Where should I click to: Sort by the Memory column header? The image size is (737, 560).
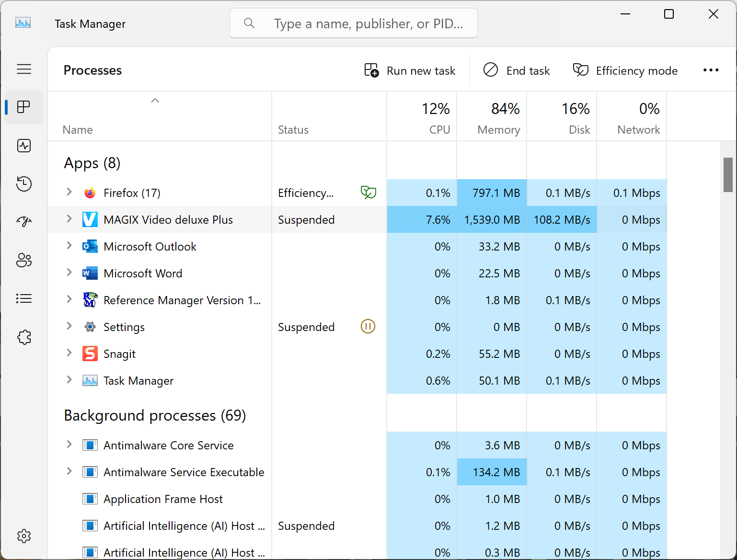click(492, 116)
